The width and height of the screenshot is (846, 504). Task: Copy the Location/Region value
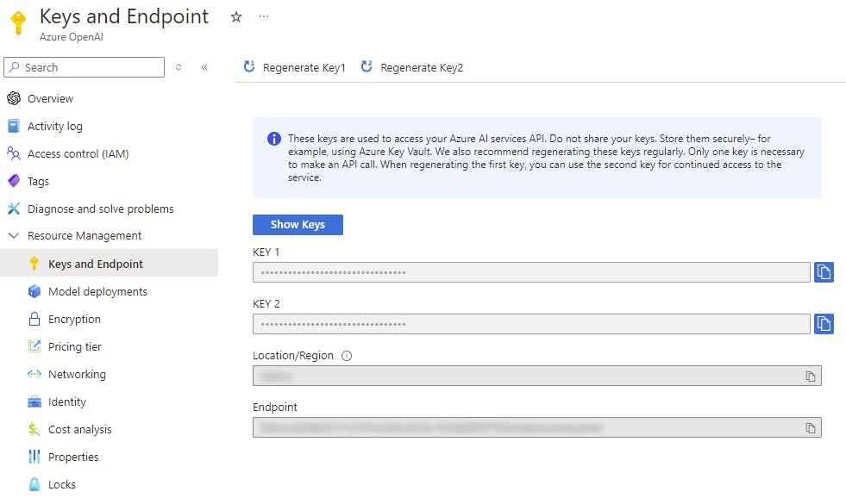pos(810,376)
